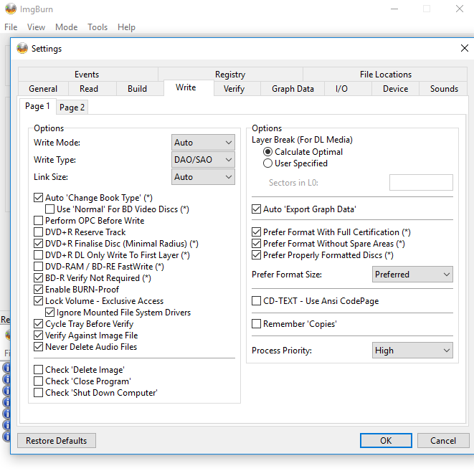This screenshot has width=474, height=476.
Task: Select the Page 1 sub-tab
Action: 37,106
